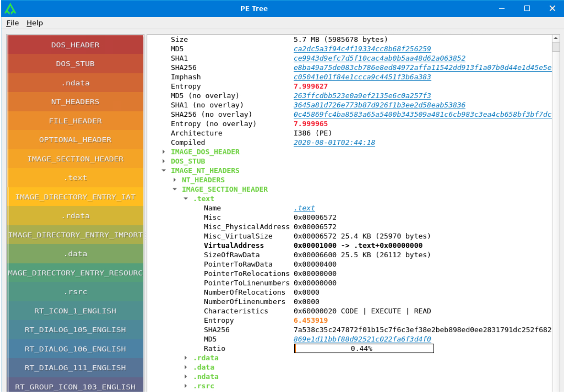
Task: Open the SHA1 hash link ce9943d9...
Action: pos(379,58)
